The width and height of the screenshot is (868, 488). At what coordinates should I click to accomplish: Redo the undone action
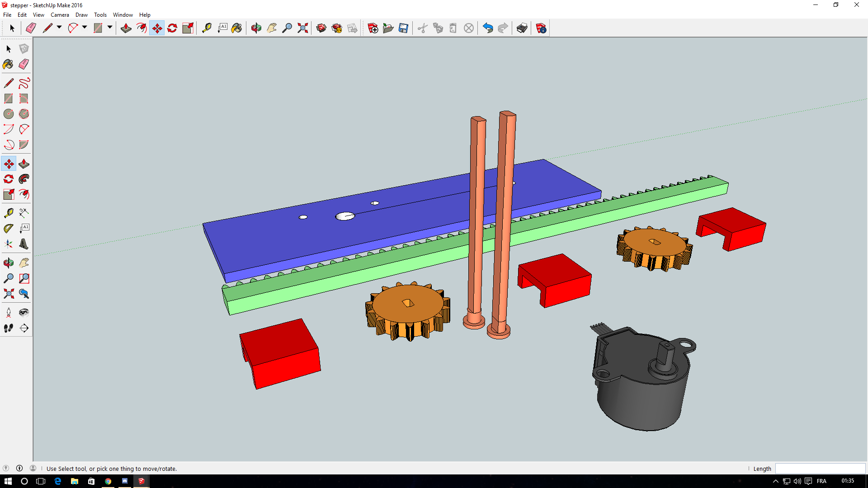tap(503, 28)
